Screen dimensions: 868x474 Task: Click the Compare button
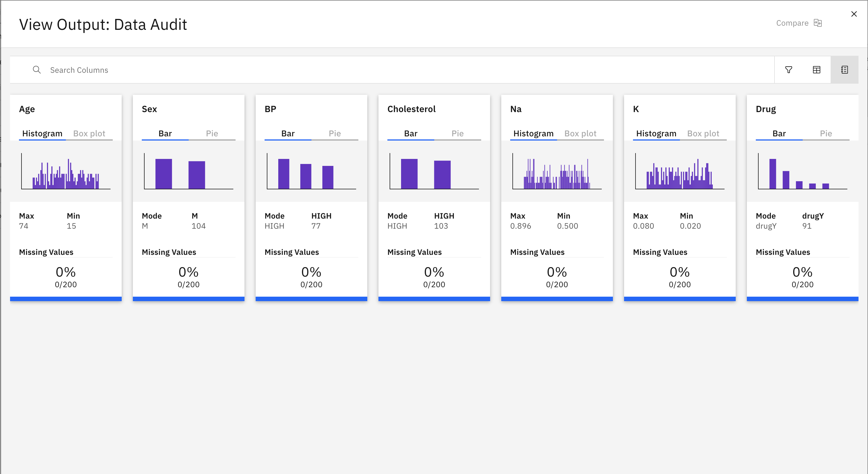[x=799, y=23]
